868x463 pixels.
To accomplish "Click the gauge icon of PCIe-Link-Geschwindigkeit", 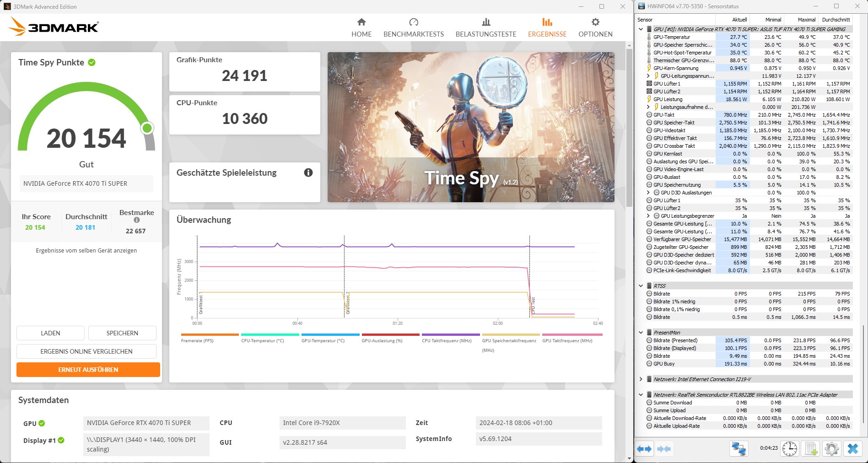I will click(649, 270).
